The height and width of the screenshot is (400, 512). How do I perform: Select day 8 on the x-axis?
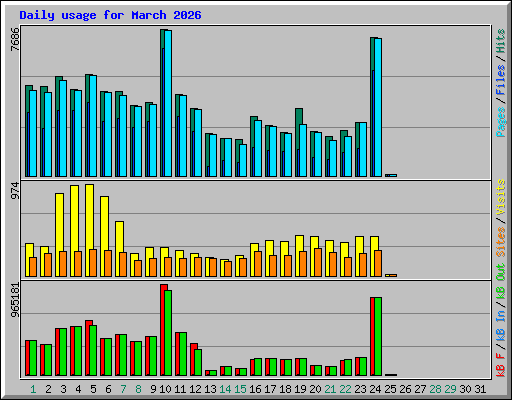pos(138,389)
